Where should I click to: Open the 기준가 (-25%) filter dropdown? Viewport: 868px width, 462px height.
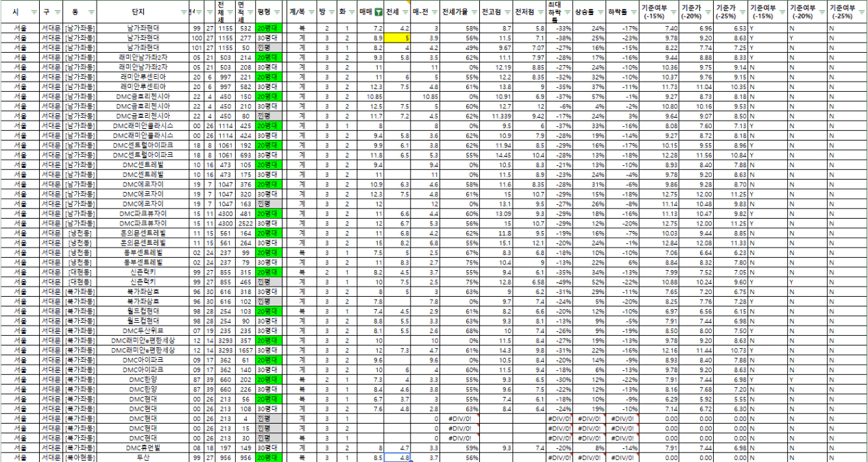pos(742,13)
